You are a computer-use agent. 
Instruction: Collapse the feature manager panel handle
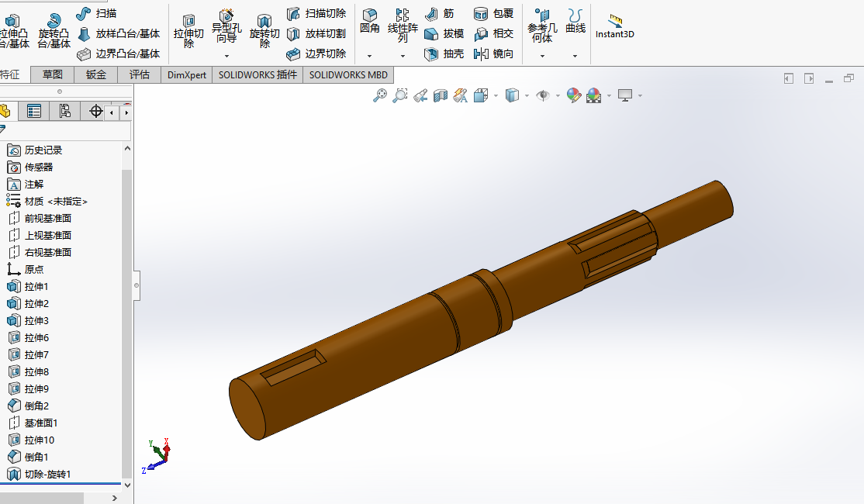(x=137, y=285)
